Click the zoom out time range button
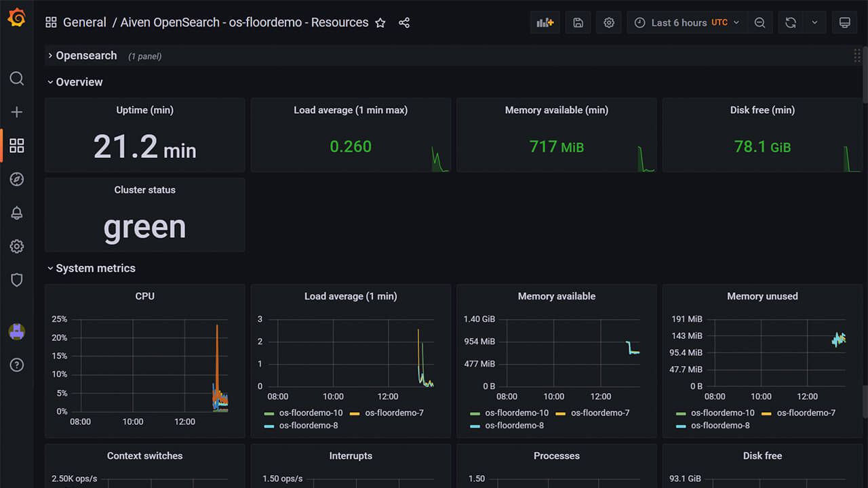 click(x=759, y=22)
